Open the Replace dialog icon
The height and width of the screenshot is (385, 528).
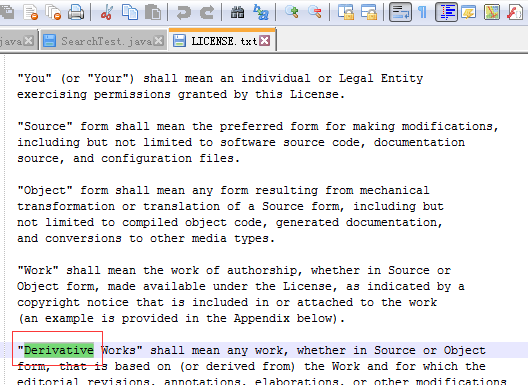coord(261,12)
